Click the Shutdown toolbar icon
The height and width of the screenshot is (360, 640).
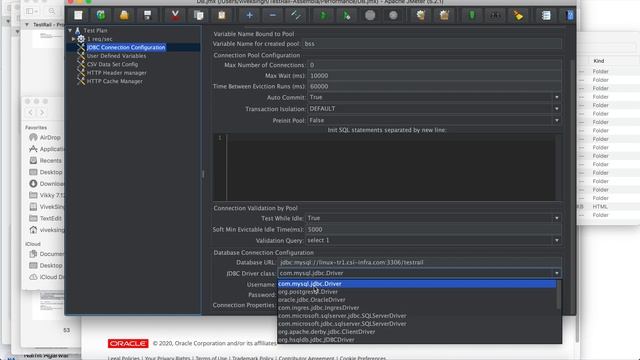coord(393,16)
